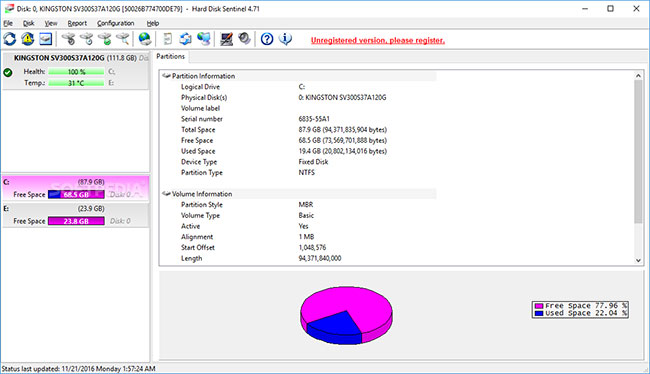Click the Length value 94,371,840,000

(320, 258)
